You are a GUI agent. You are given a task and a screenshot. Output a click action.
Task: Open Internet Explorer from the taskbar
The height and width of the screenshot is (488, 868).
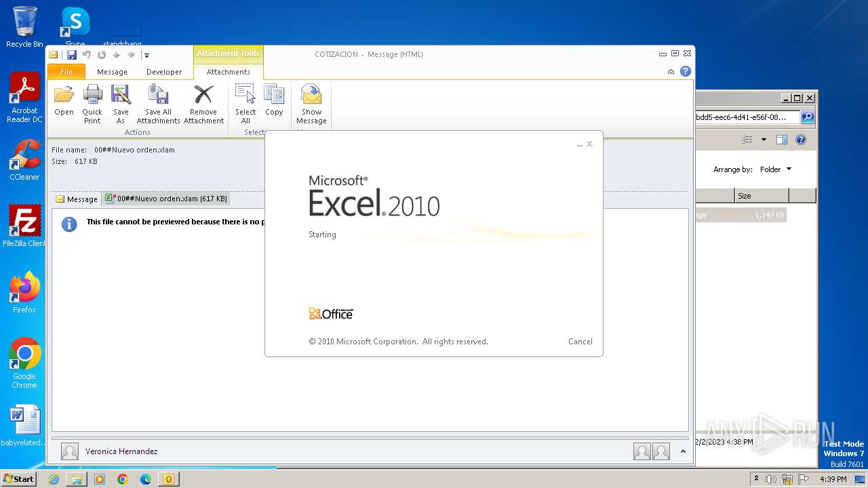tap(54, 479)
